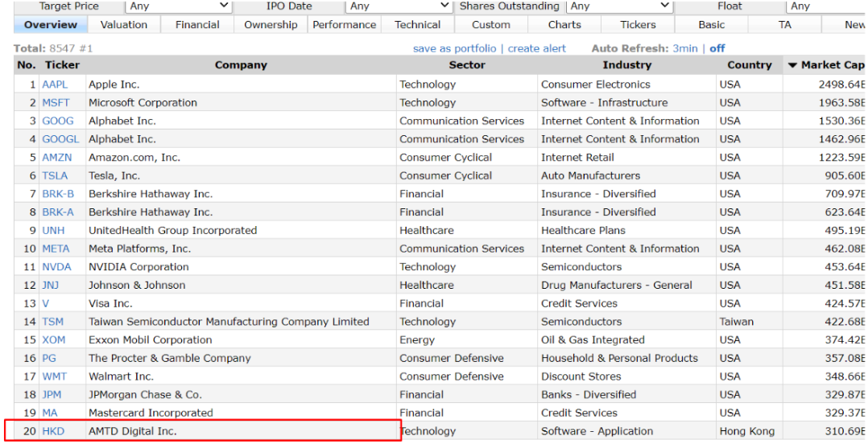Open the IPO Date dropdown
Image resolution: width=868 pixels, height=444 pixels.
pyautogui.click(x=399, y=6)
